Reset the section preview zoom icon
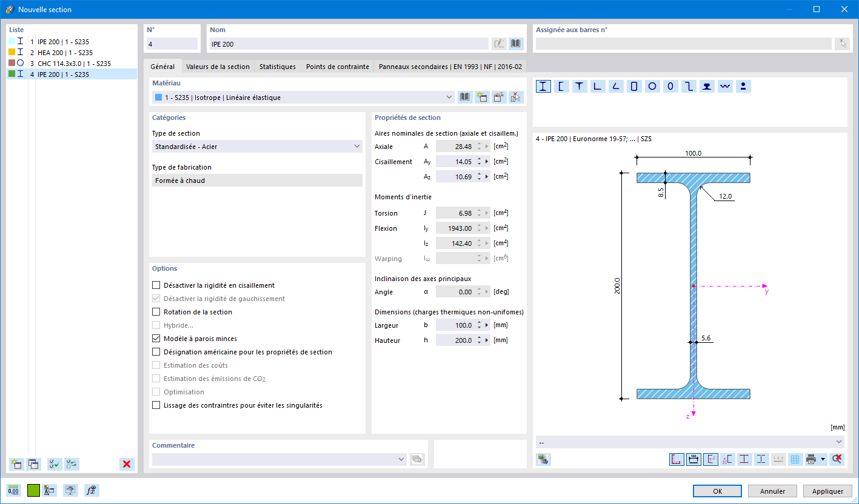The image size is (859, 504). (x=837, y=459)
